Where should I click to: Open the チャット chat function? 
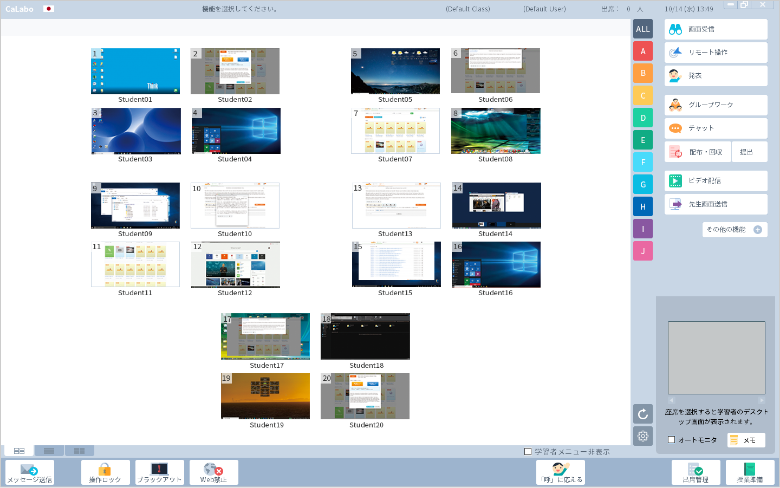click(716, 128)
